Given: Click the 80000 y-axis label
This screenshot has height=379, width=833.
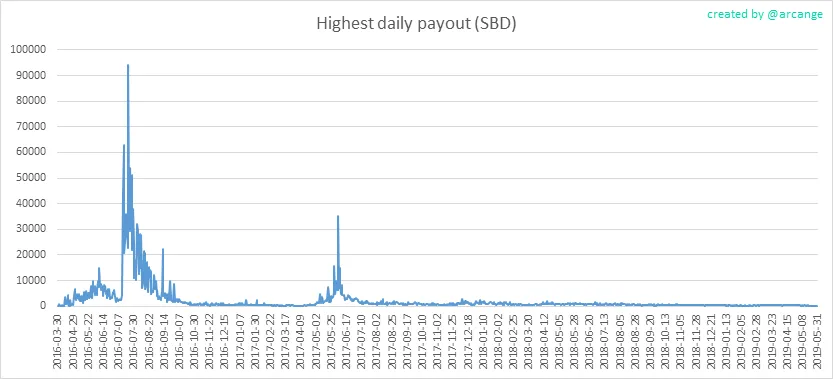Looking at the screenshot, I should point(31,101).
